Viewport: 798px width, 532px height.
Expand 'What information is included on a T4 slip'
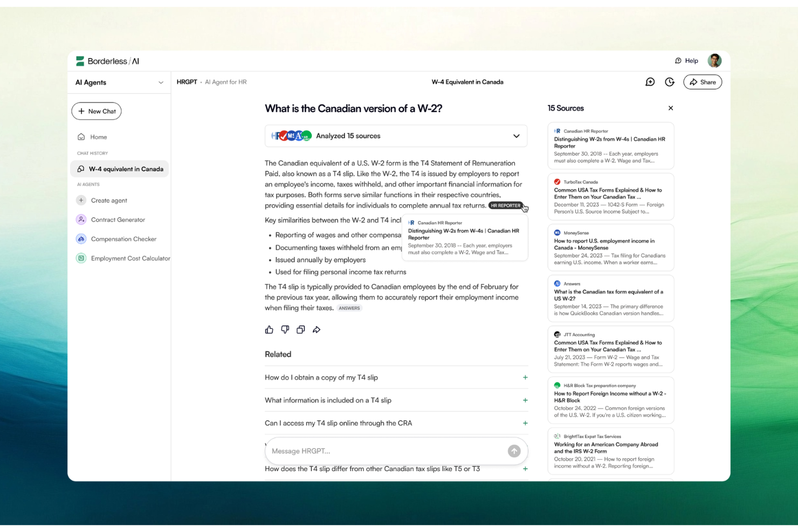[396, 400]
